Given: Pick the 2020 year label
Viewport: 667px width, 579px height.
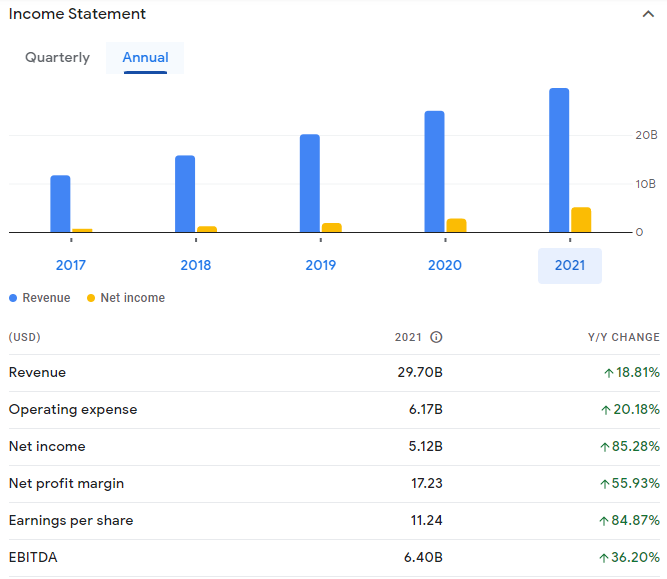Looking at the screenshot, I should point(445,265).
